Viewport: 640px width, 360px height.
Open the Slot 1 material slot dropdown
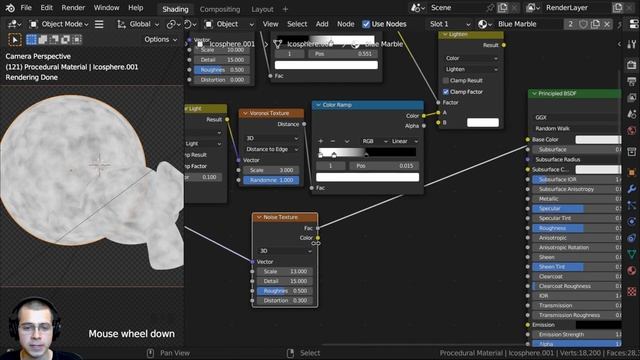pos(450,24)
